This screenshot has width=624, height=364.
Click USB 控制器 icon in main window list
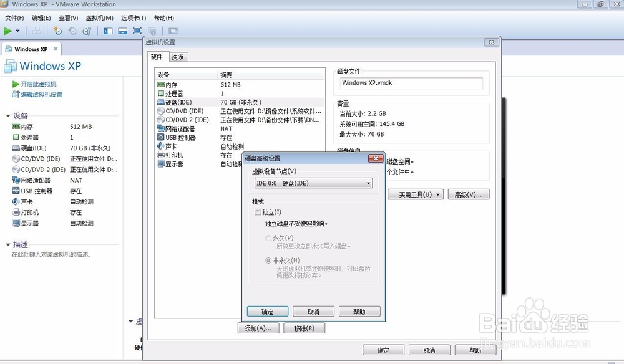(x=16, y=191)
